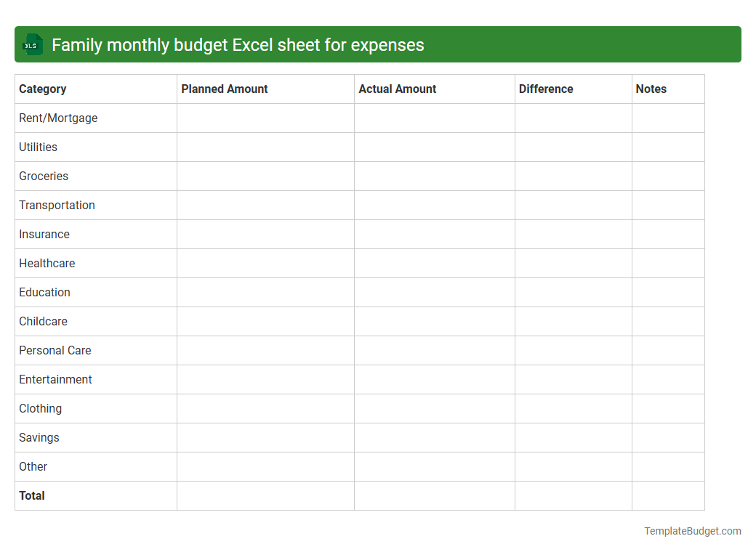The height and width of the screenshot is (552, 756).
Task: Click the Category column header
Action: [43, 89]
